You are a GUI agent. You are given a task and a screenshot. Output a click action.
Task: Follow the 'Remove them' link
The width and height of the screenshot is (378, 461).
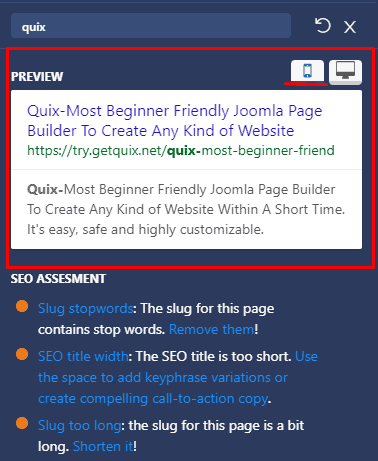point(212,329)
